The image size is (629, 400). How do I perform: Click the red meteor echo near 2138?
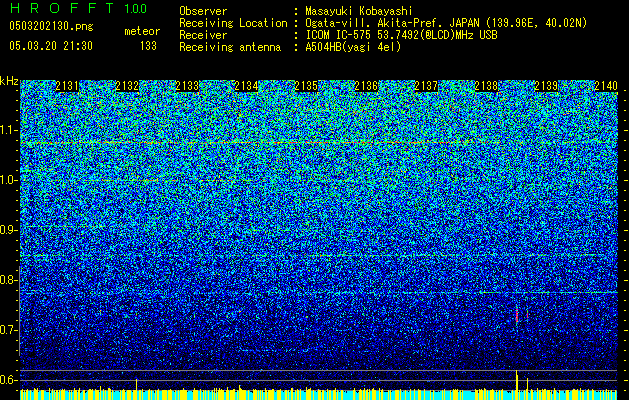pos(517,315)
